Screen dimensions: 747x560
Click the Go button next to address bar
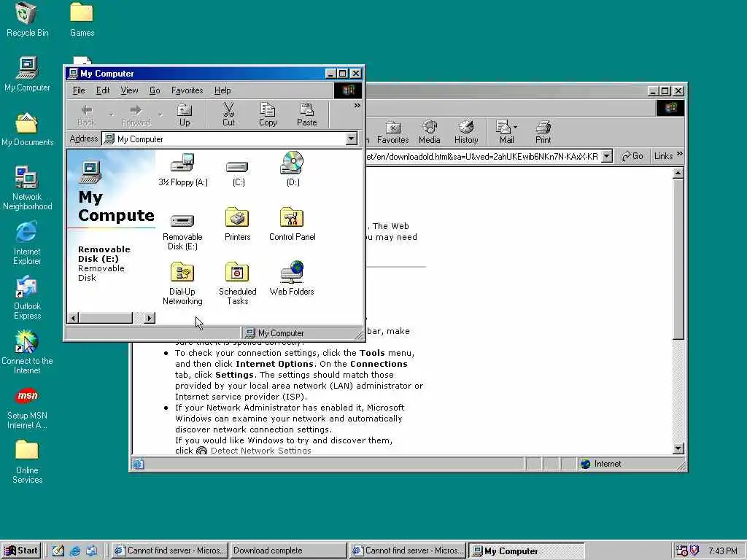tap(632, 156)
